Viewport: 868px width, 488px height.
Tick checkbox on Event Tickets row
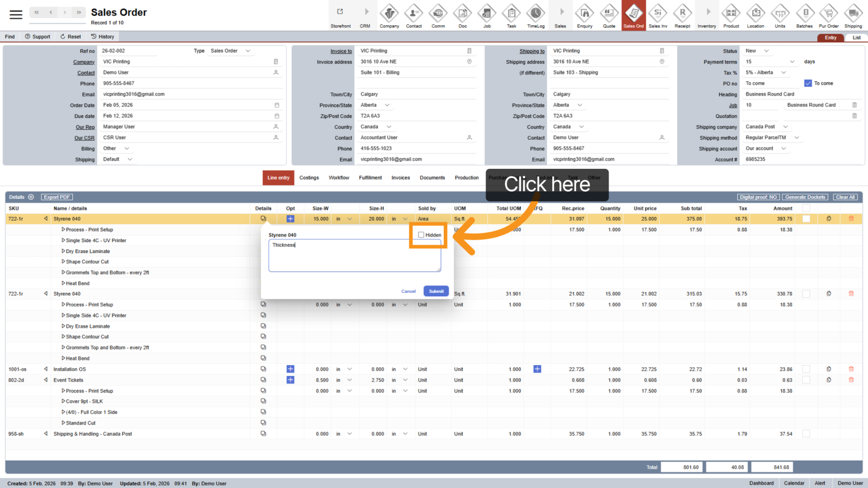(x=806, y=380)
